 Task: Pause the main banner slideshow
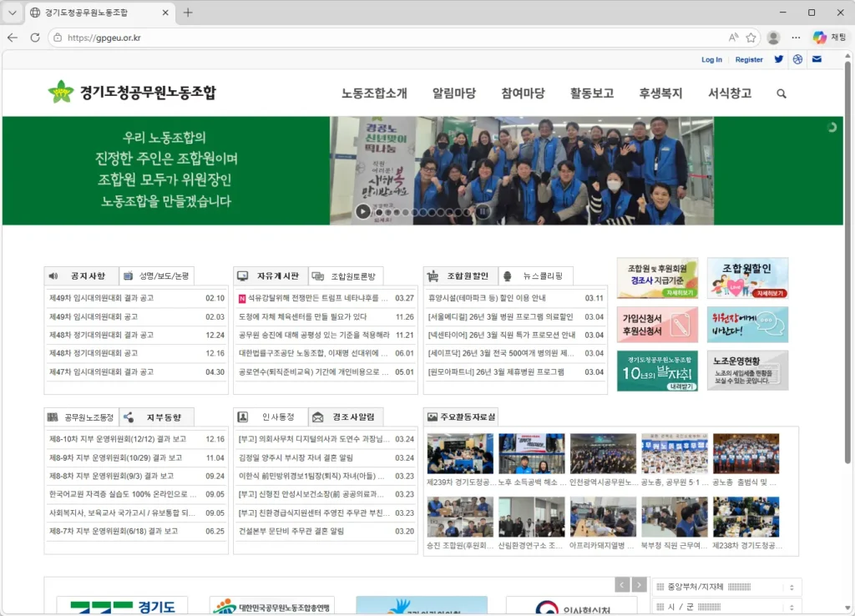[x=483, y=211]
